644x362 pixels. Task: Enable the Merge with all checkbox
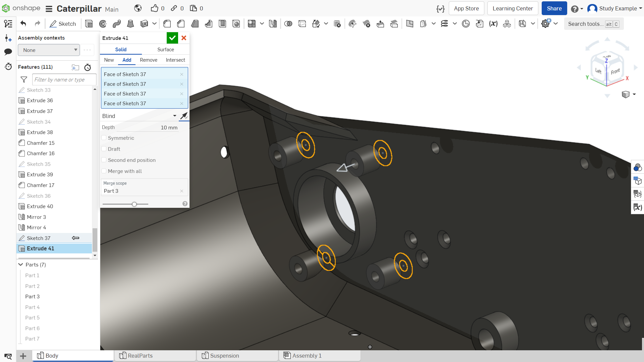104,171
